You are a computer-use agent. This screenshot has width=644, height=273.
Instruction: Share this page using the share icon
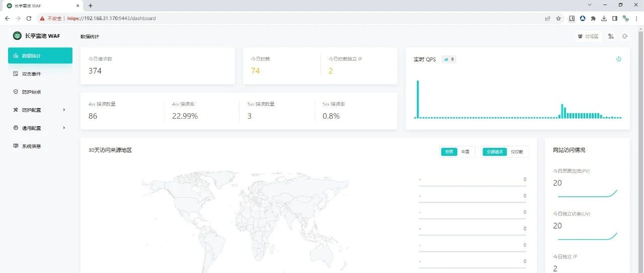(547, 18)
